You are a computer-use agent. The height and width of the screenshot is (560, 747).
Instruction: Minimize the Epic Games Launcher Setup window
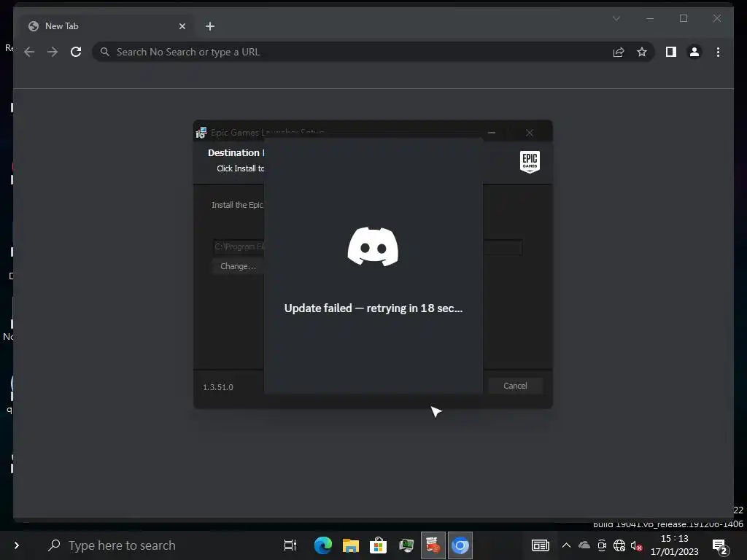(492, 133)
